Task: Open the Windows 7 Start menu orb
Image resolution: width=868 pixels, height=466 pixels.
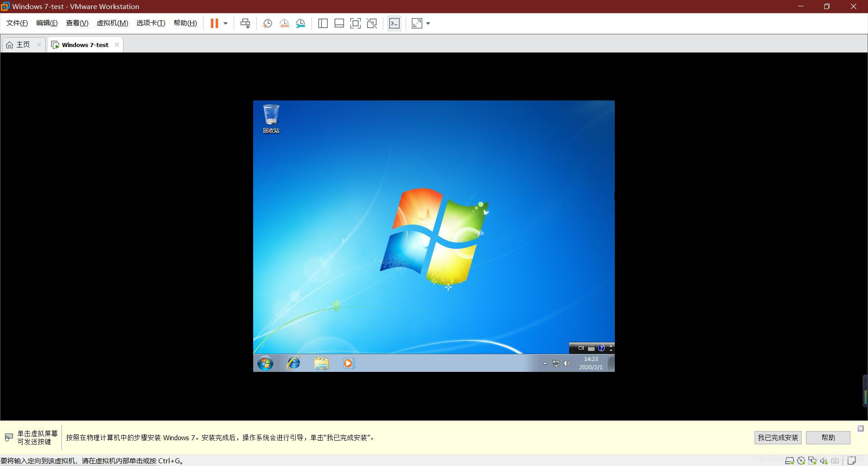Action: point(265,363)
